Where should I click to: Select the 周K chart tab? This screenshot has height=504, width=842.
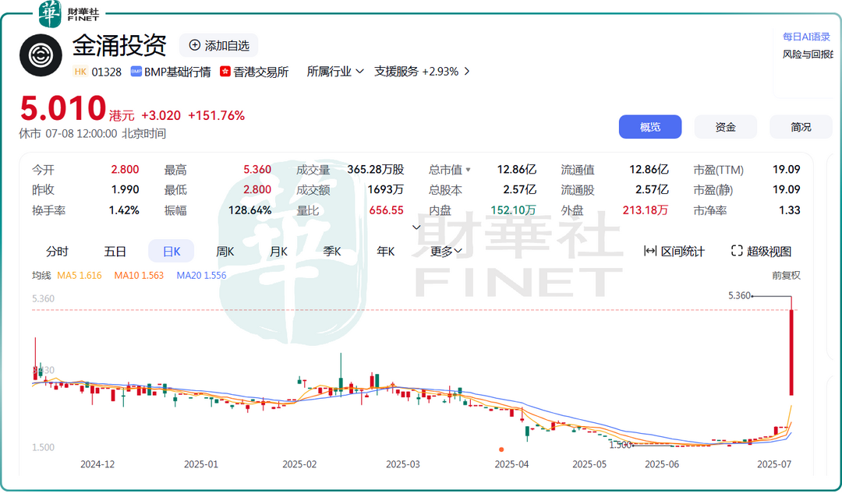pos(225,251)
